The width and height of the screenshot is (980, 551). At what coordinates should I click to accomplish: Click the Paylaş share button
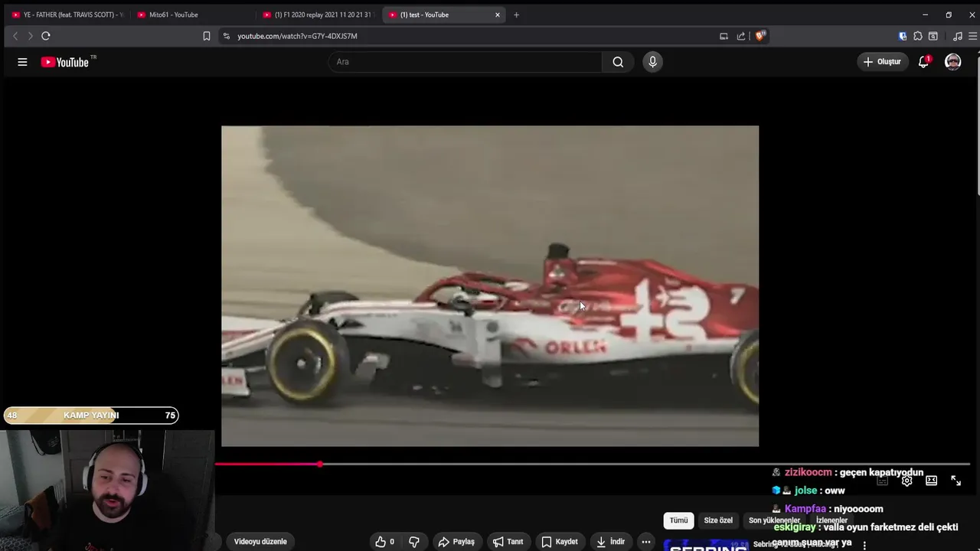point(456,542)
